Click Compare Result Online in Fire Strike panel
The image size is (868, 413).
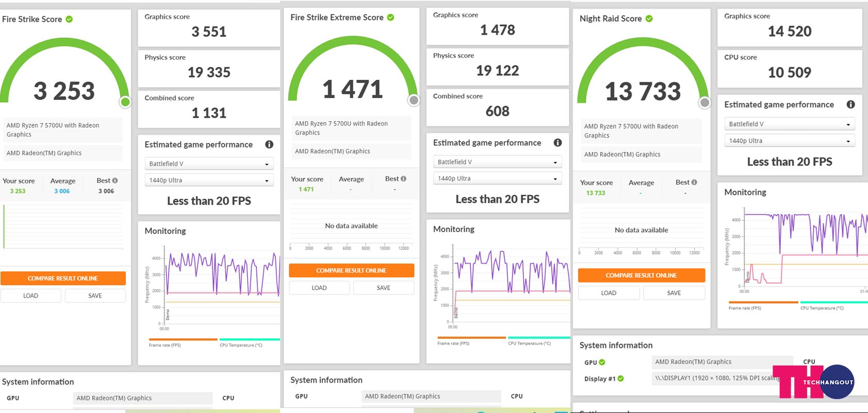(x=63, y=278)
